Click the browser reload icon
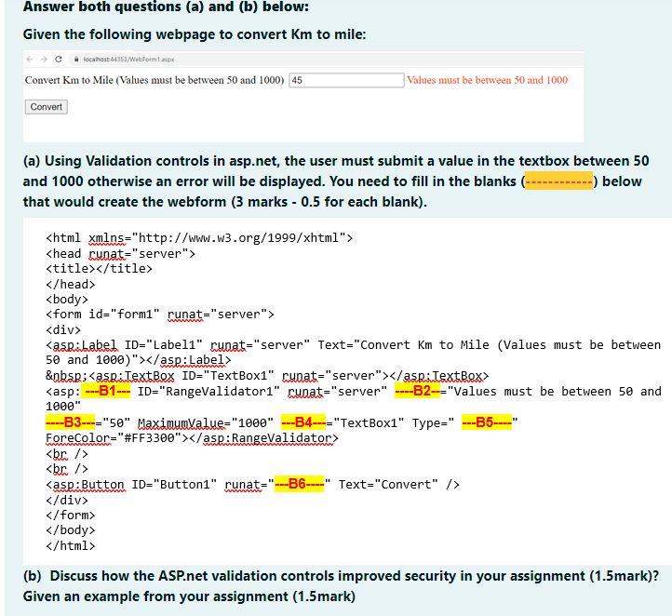672x616 pixels. coord(59,60)
